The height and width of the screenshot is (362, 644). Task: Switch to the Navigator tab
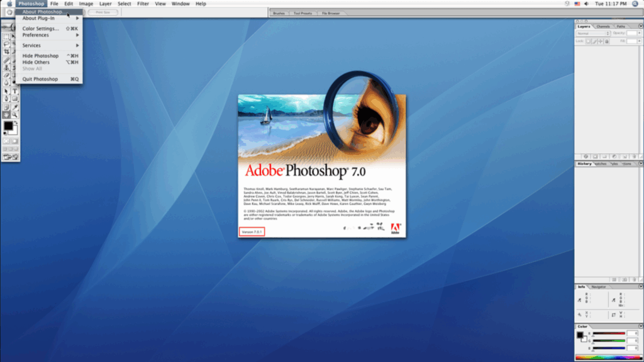(599, 286)
